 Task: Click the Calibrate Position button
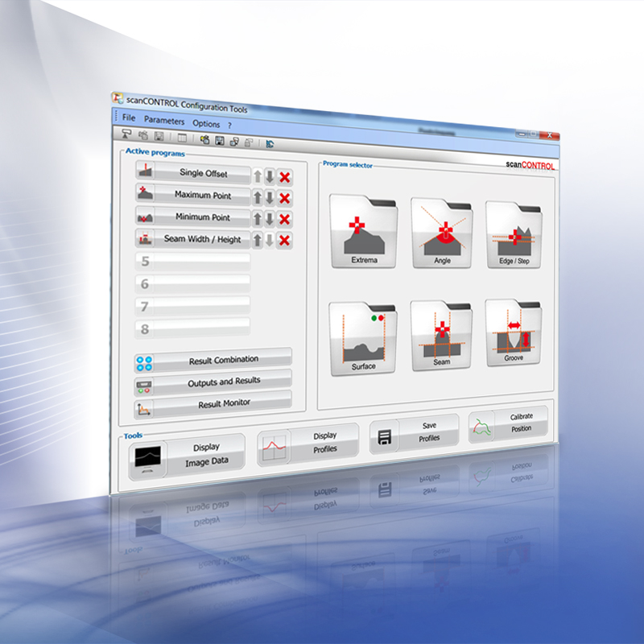[508, 424]
